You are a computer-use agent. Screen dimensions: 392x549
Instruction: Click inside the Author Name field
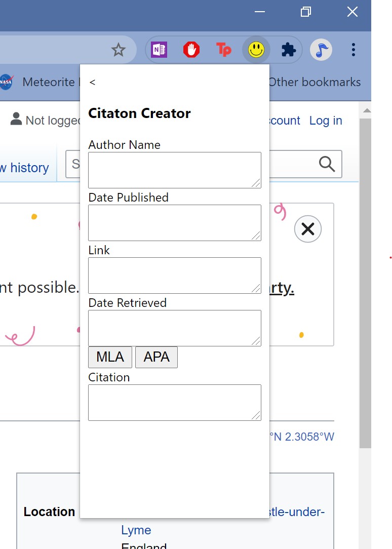tap(174, 170)
